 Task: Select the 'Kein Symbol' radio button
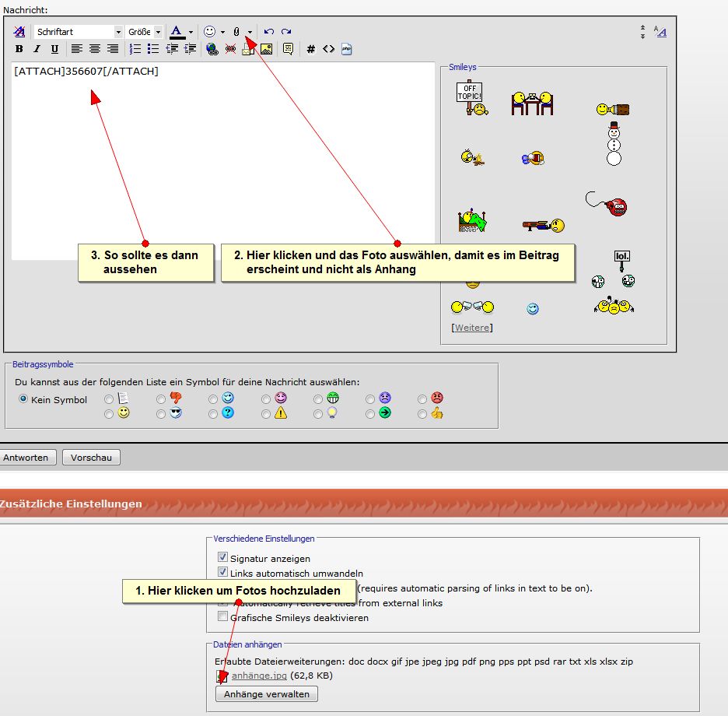tap(23, 398)
